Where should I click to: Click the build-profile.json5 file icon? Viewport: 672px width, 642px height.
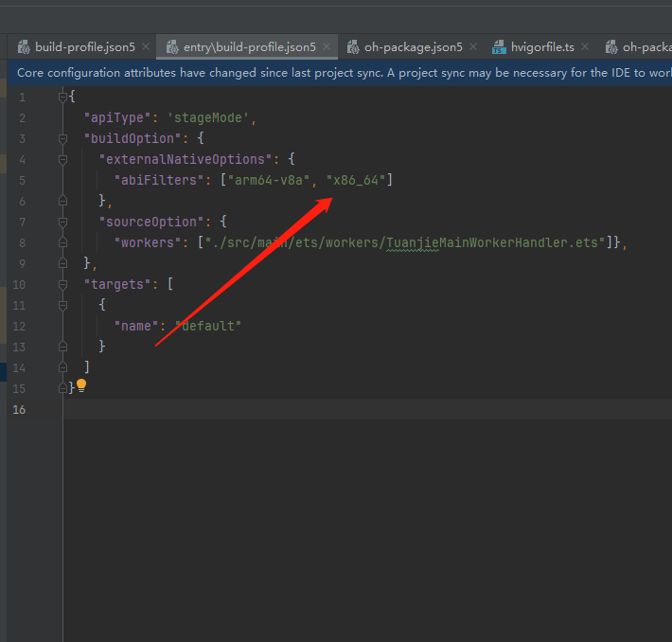tap(24, 47)
